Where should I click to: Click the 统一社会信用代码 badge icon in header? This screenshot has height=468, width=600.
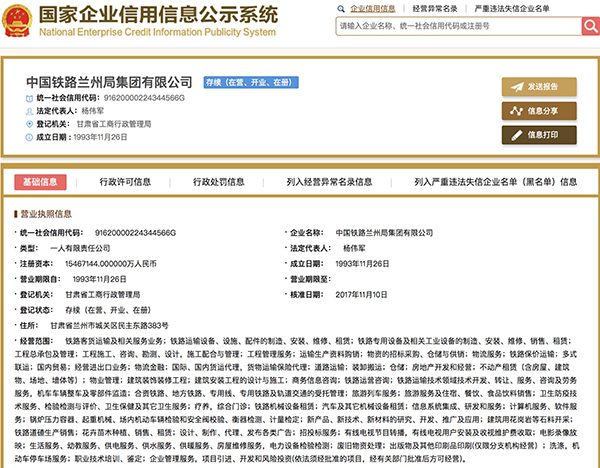click(x=29, y=98)
